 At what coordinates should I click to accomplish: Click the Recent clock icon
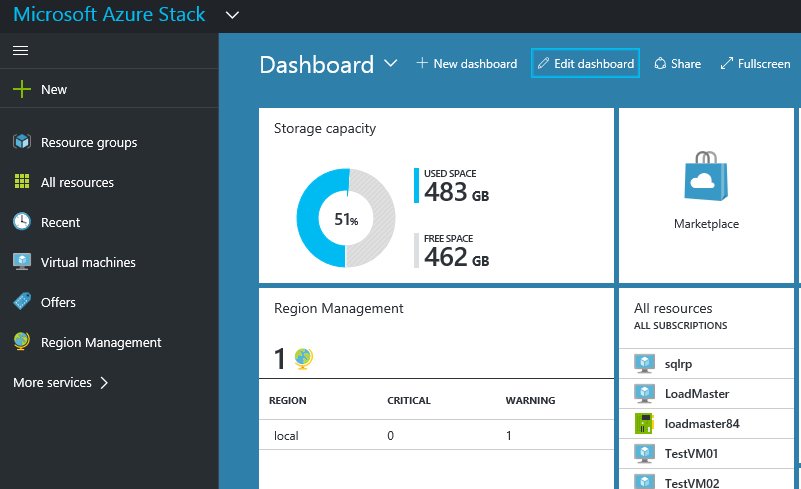[22, 221]
